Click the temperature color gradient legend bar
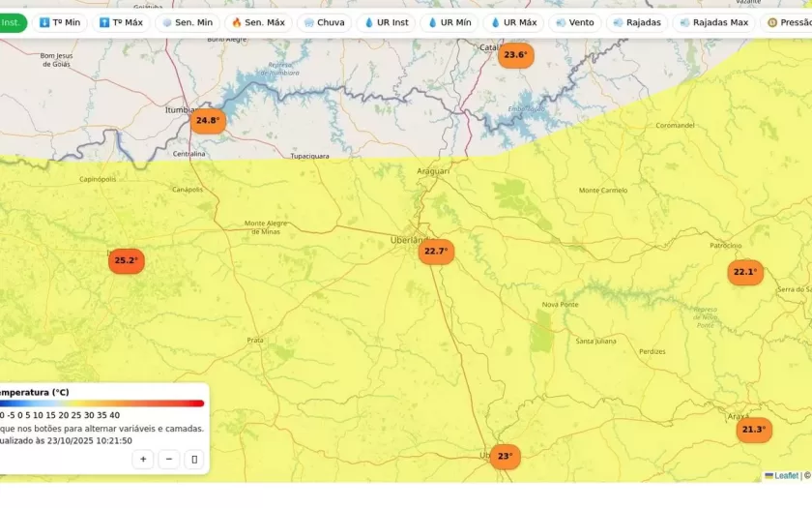Image resolution: width=812 pixels, height=508 pixels. pyautogui.click(x=101, y=403)
